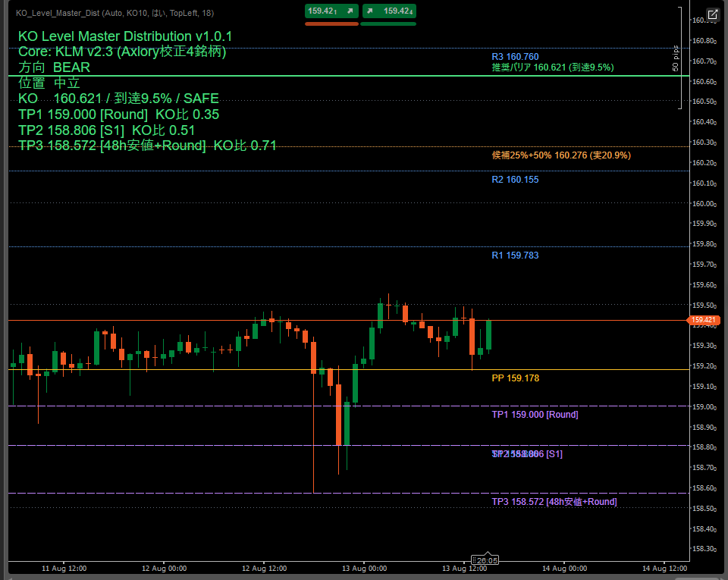This screenshot has height=580, width=728.
Task: Select the PP 159.178 pivot label
Action: click(x=516, y=378)
